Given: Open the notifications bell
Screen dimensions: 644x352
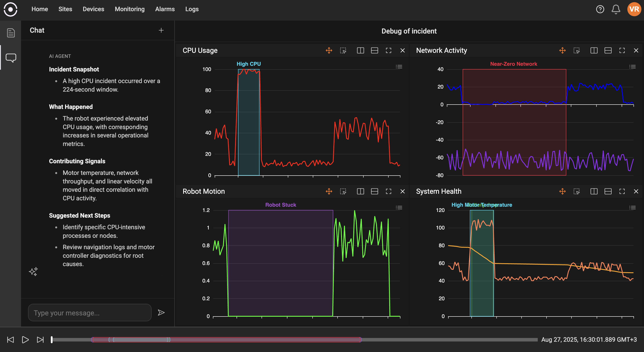Looking at the screenshot, I should pos(616,9).
